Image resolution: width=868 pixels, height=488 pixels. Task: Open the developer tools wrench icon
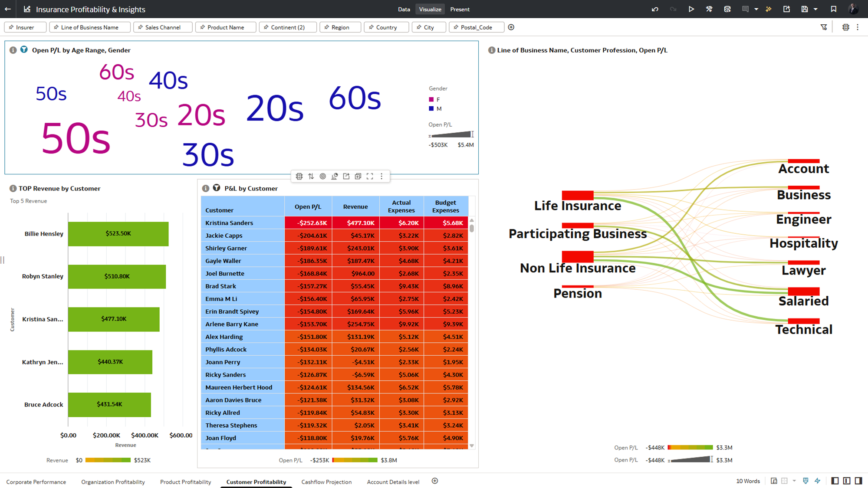pyautogui.click(x=709, y=9)
